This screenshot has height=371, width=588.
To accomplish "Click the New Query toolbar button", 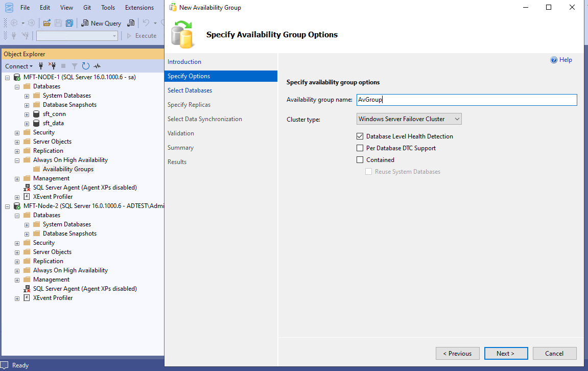I will click(x=101, y=24).
